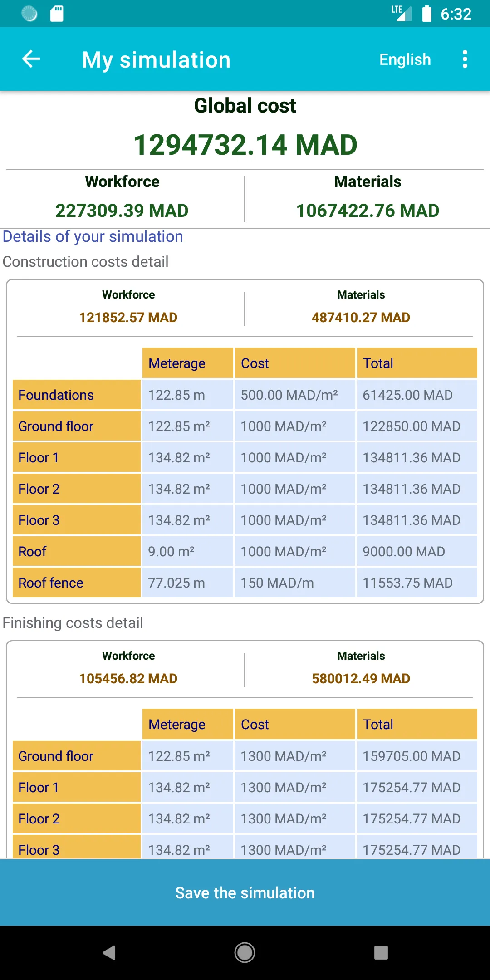This screenshot has width=490, height=980.
Task: Select the global cost 1294732.14 MAD
Action: pyautogui.click(x=245, y=145)
